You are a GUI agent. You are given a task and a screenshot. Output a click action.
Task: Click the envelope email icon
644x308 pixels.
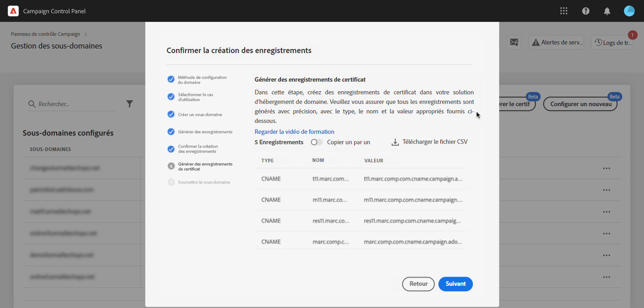(514, 42)
